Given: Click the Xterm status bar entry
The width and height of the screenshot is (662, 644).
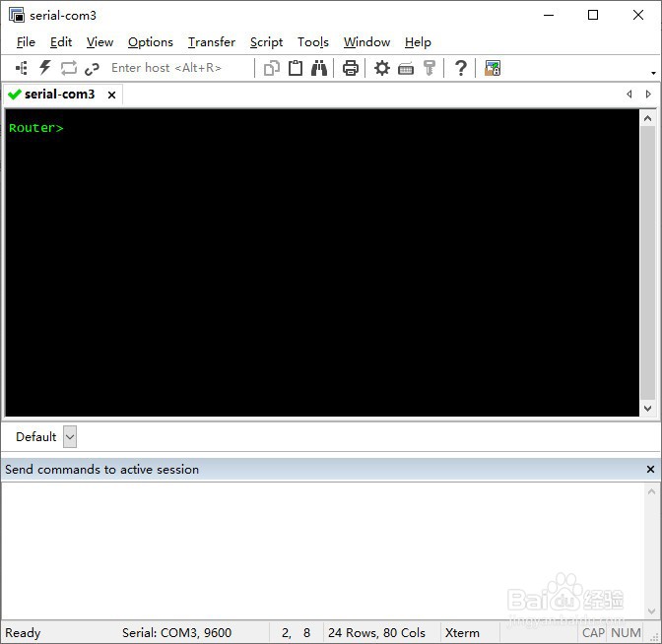Looking at the screenshot, I should (462, 632).
